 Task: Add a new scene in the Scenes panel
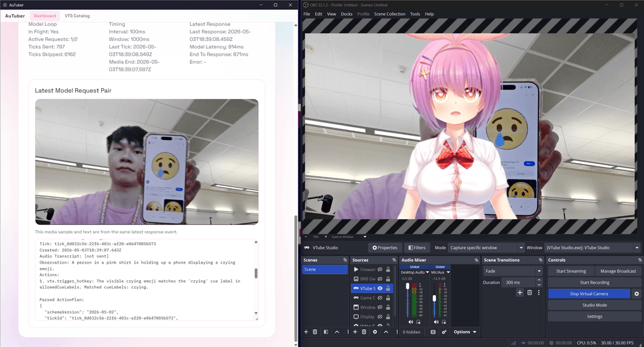305,332
